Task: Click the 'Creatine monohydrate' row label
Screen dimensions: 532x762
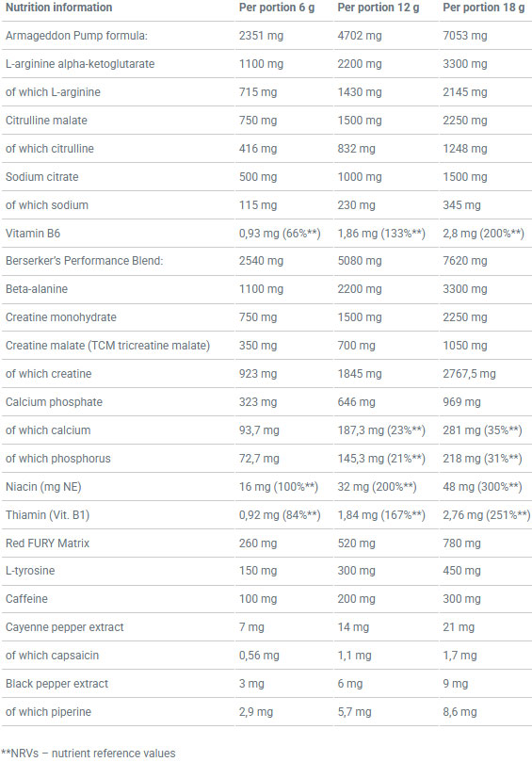Action: coord(60,316)
